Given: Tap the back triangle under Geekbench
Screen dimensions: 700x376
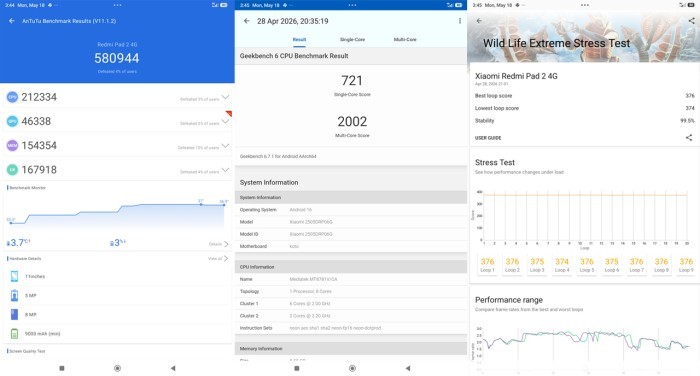Looking at the screenshot, I should [x=408, y=368].
